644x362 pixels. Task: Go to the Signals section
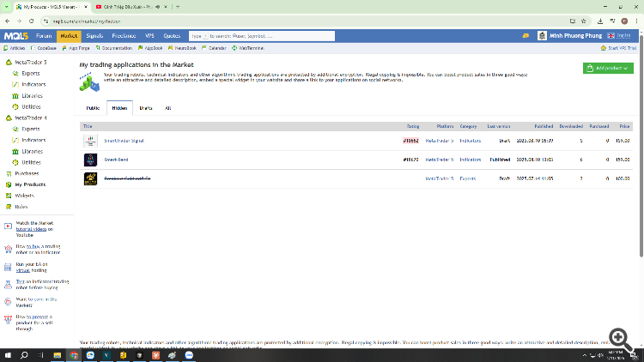[x=94, y=36]
